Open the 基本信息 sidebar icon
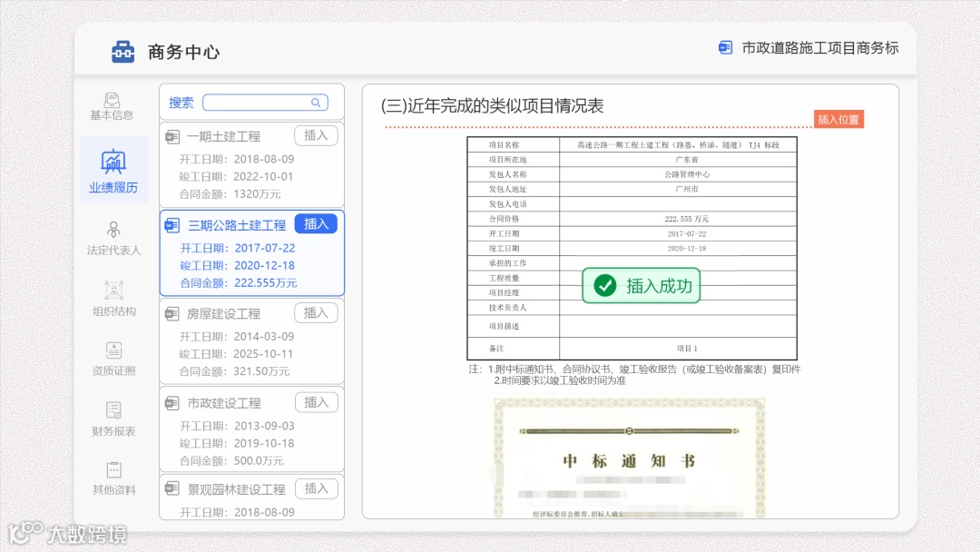This screenshot has width=980, height=552. [x=112, y=100]
